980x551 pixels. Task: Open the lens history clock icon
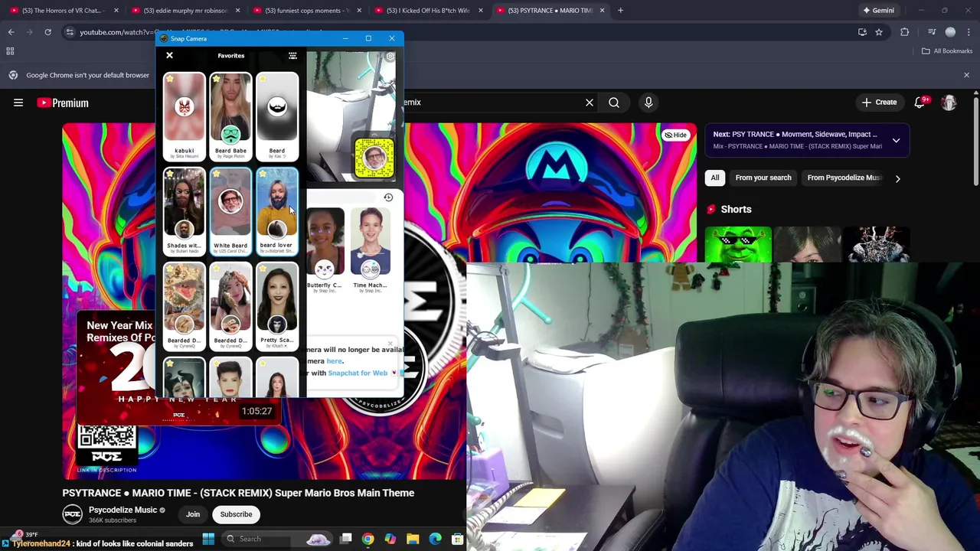[x=388, y=197]
